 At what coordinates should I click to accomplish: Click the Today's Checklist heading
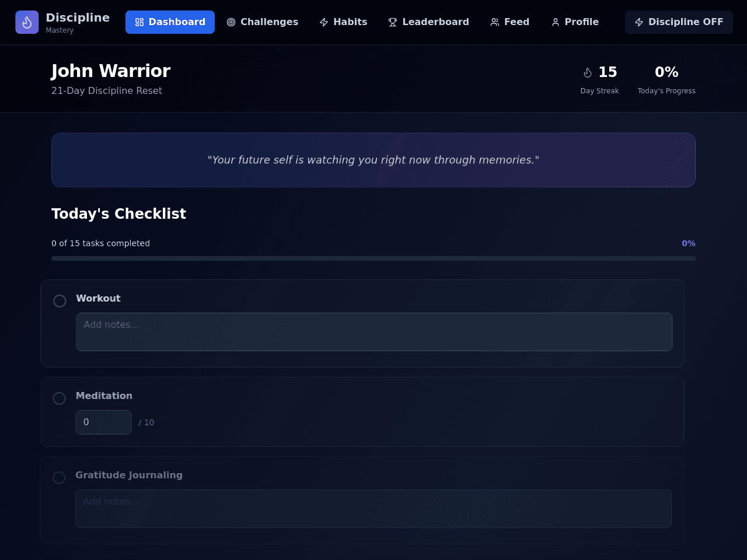click(x=118, y=214)
